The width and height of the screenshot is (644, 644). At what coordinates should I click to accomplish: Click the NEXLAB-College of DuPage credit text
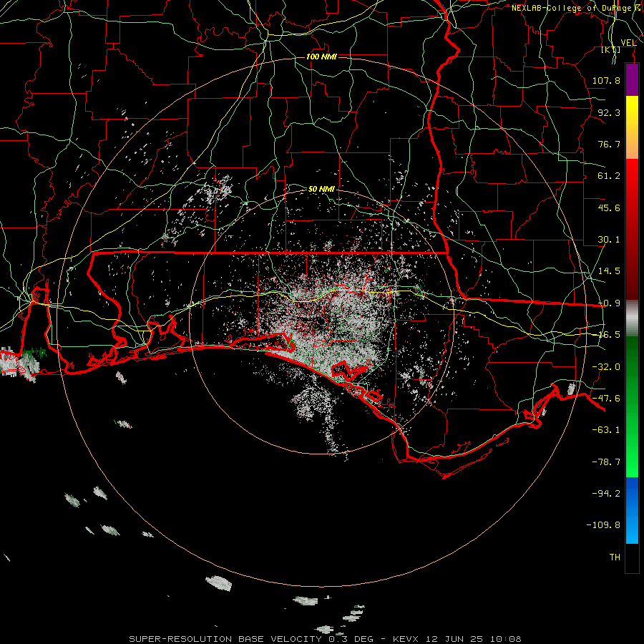577,8
